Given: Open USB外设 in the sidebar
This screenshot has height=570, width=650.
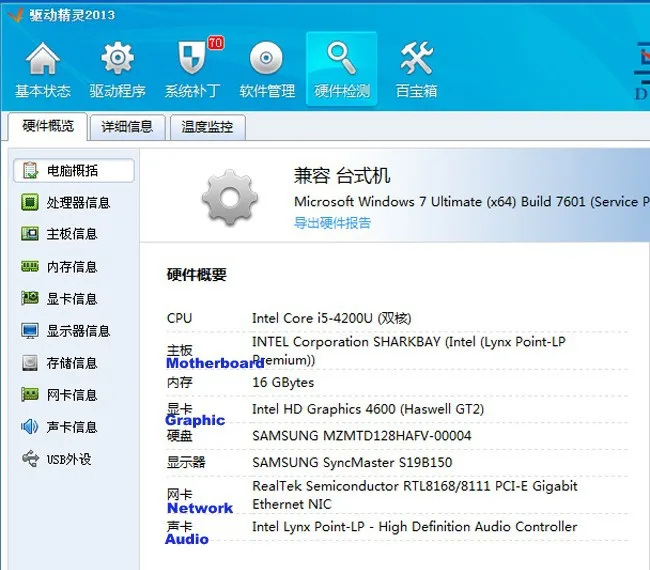Looking at the screenshot, I should (x=74, y=459).
